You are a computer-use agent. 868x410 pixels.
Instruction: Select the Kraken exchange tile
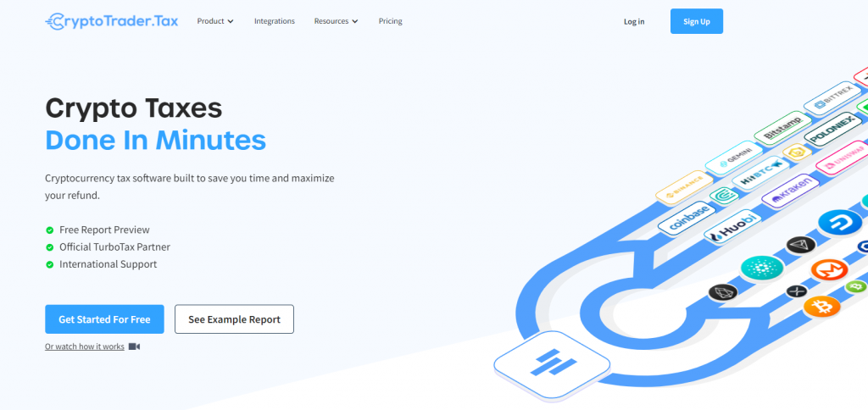coord(790,191)
